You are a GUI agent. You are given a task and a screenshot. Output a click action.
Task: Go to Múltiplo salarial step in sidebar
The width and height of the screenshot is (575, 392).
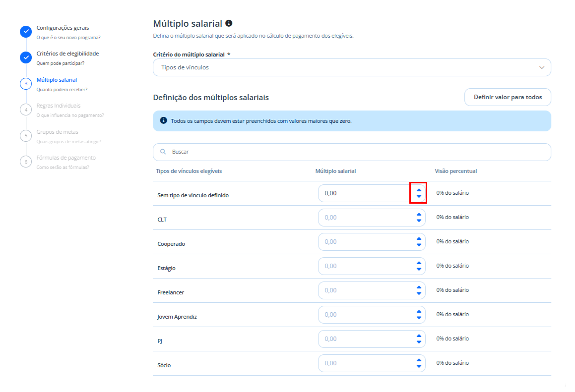pos(57,80)
